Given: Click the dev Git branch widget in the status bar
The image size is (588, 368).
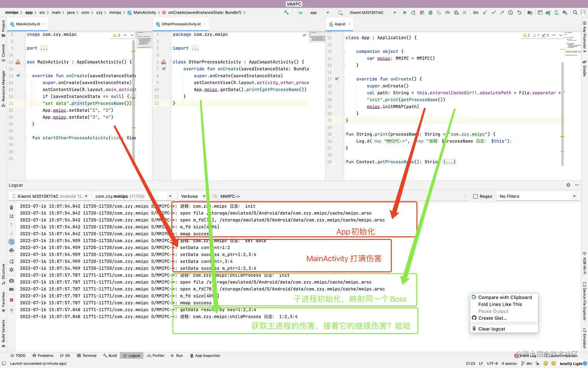Looking at the screenshot, I should (527, 363).
